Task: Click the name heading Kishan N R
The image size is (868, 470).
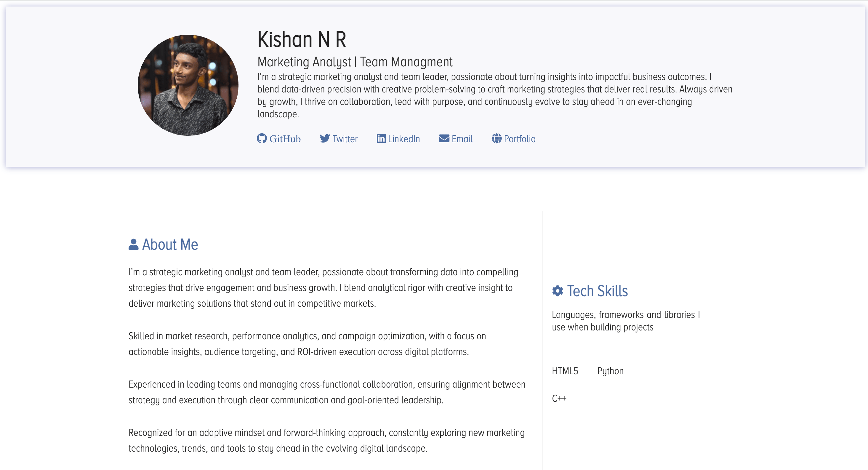Action: click(x=301, y=39)
